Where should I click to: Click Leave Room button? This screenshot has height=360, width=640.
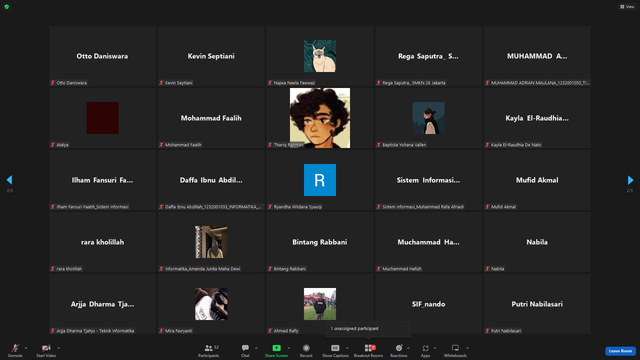(x=620, y=351)
